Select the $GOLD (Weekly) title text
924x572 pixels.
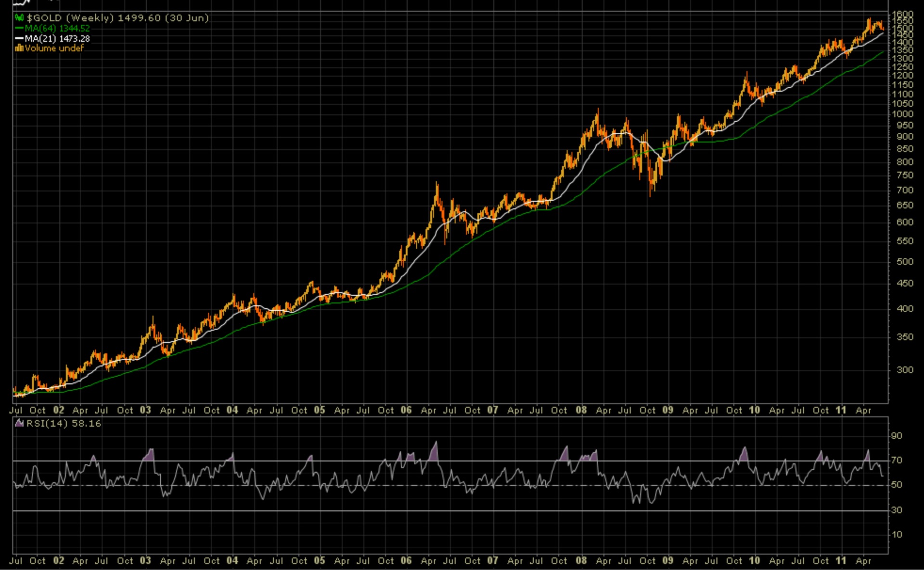70,18
